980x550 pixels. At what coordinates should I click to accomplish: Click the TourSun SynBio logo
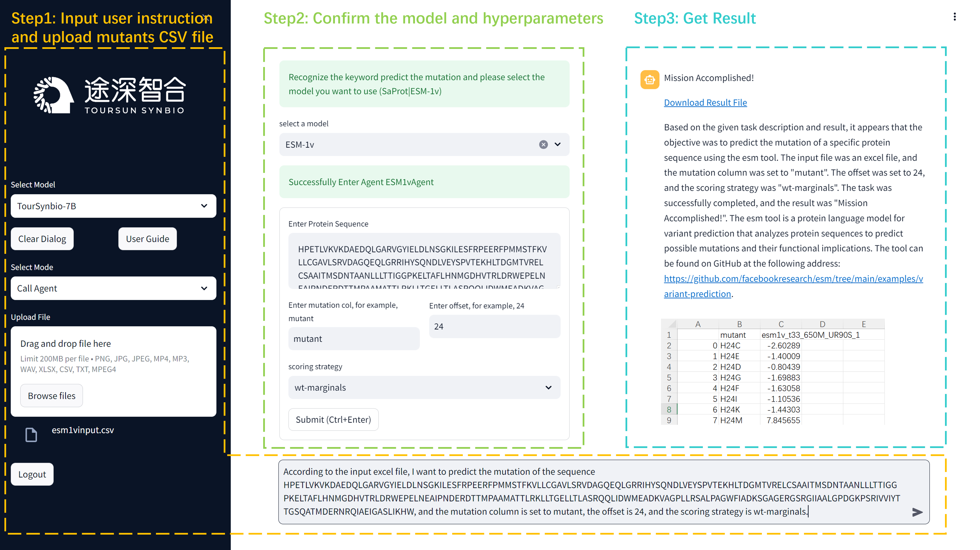pyautogui.click(x=109, y=95)
